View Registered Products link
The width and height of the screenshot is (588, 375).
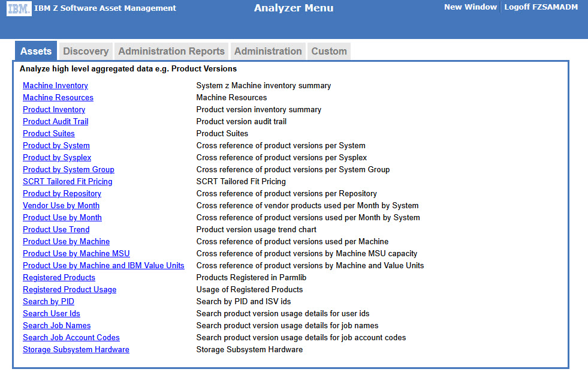[59, 278]
